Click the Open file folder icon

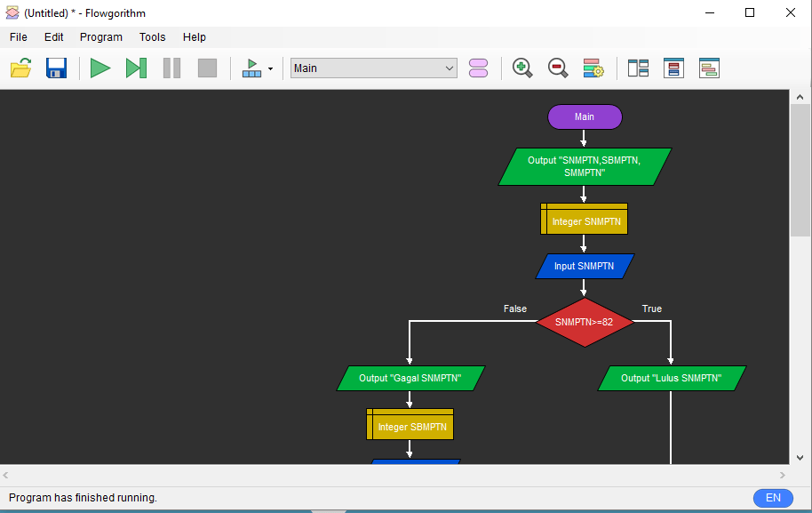coord(21,68)
